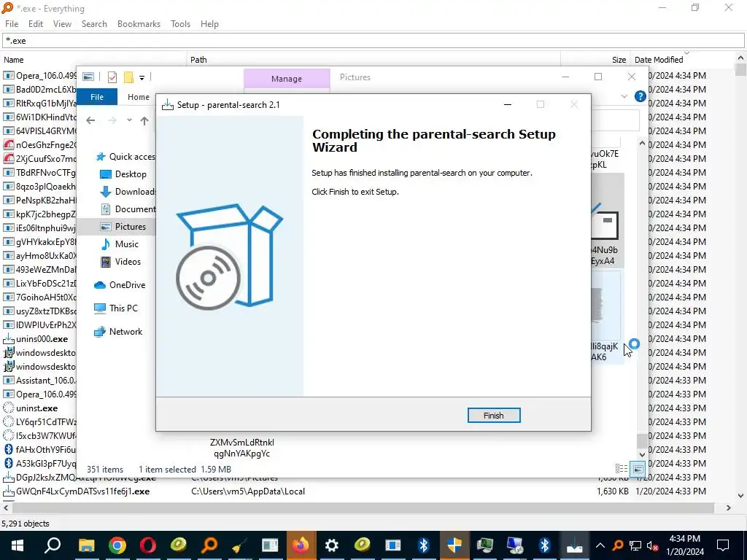Open the File tab in File Explorer
Image resolution: width=747 pixels, height=560 pixels.
coord(97,97)
